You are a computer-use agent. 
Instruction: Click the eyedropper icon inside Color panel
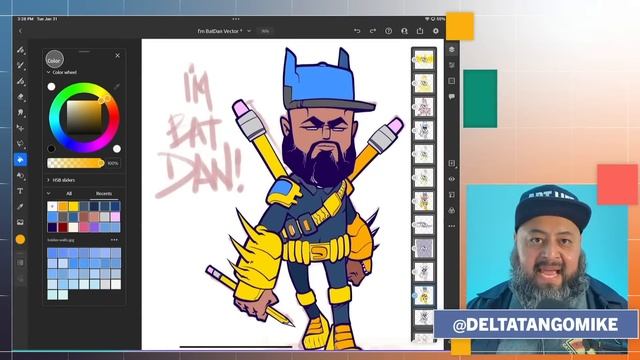117,87
